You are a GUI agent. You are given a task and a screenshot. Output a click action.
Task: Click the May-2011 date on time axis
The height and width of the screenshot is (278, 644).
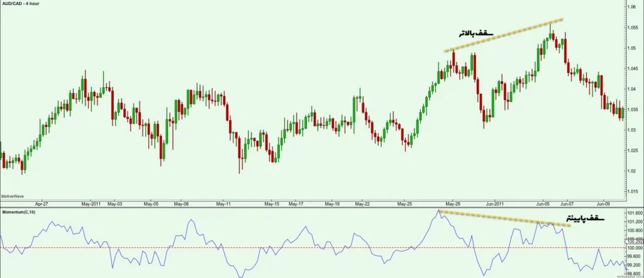[x=91, y=204]
